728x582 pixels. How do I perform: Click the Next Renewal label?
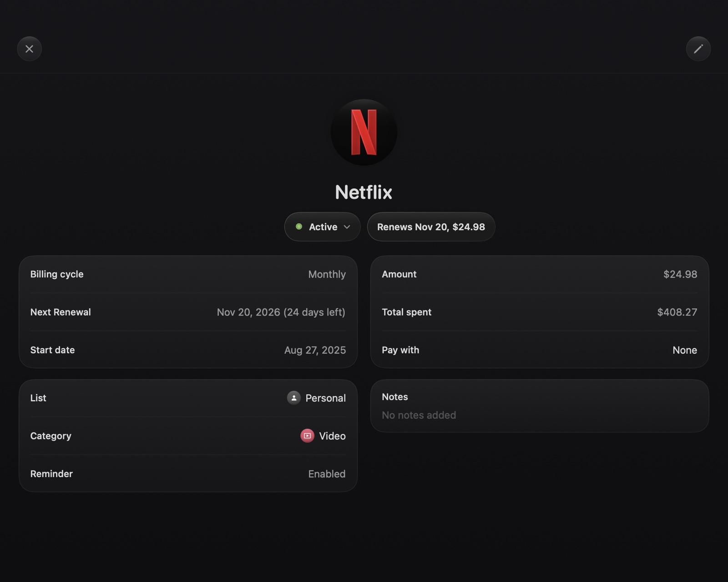(61, 312)
